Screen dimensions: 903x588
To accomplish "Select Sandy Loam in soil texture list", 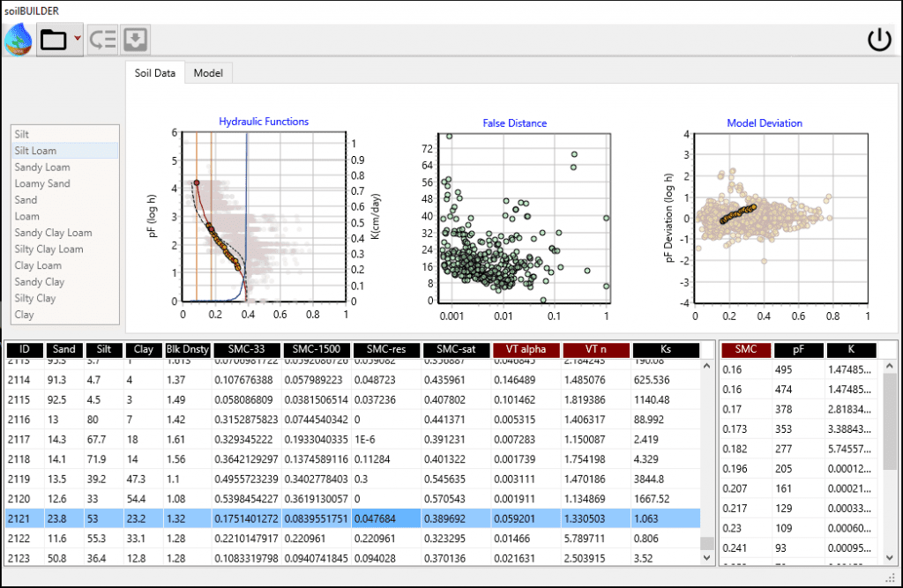I will coord(64,167).
